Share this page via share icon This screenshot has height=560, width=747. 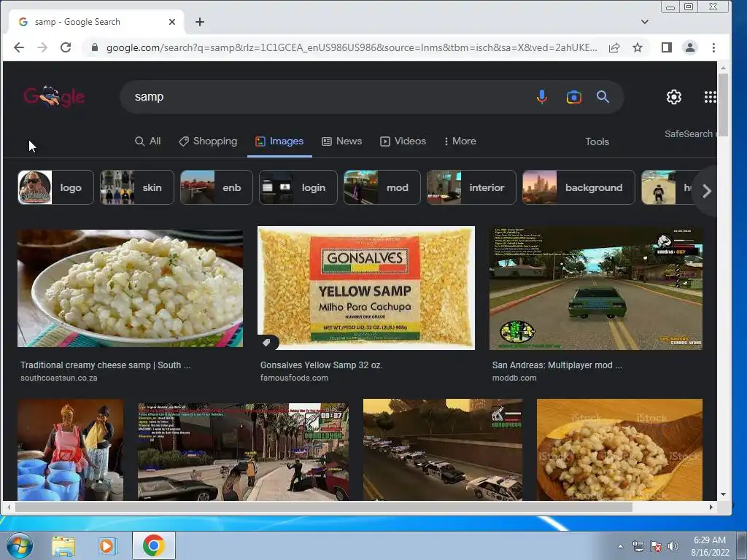614,47
